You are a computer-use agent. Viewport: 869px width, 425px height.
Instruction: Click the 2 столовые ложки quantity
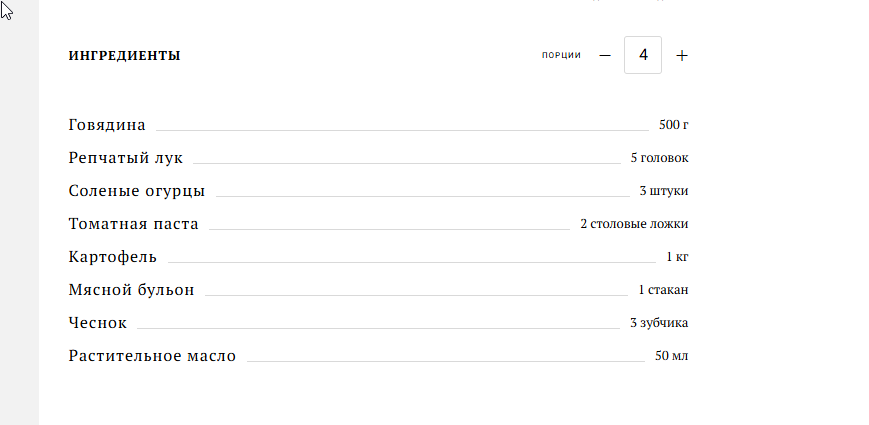[635, 224]
